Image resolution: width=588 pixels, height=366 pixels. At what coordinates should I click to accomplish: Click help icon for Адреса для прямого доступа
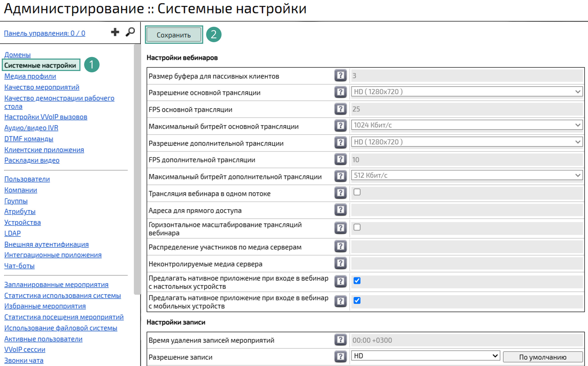point(341,210)
